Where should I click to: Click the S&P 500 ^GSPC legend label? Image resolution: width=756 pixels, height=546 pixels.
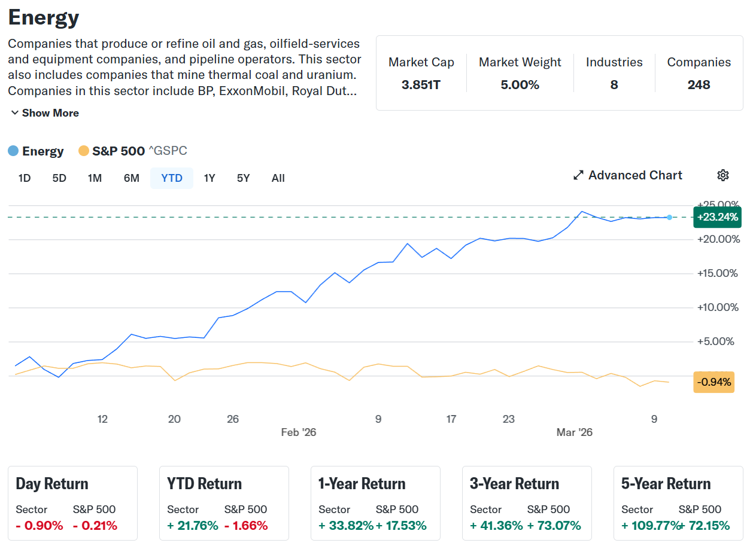[x=139, y=151]
